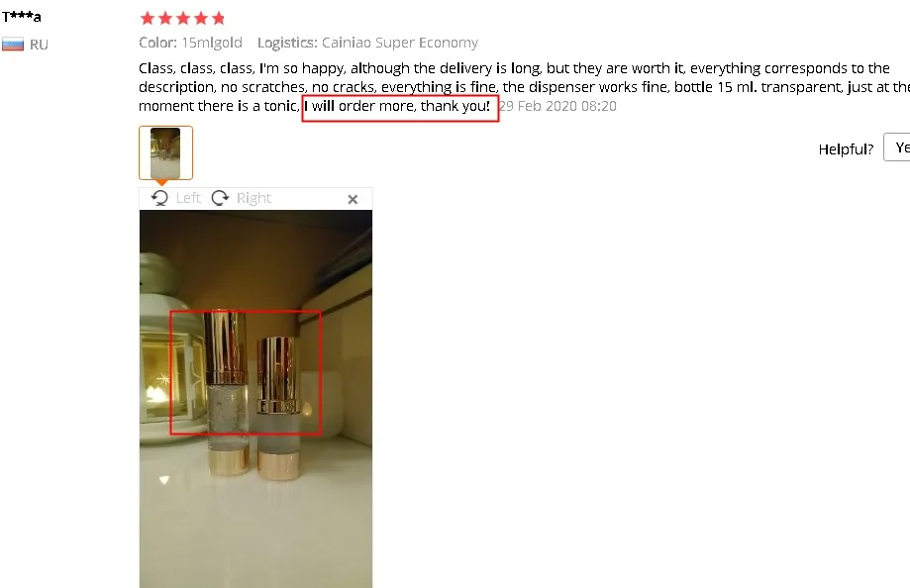Click the RU country code label

pos(39,45)
